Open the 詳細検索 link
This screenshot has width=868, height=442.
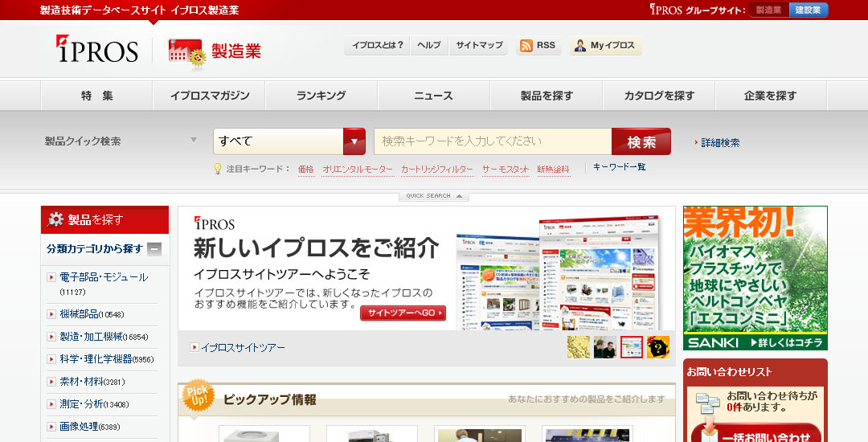pos(720,143)
